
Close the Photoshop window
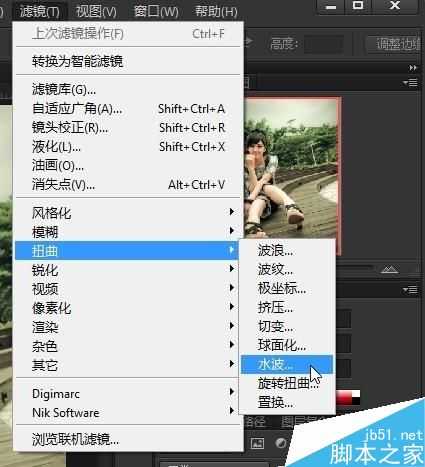[x=395, y=6]
